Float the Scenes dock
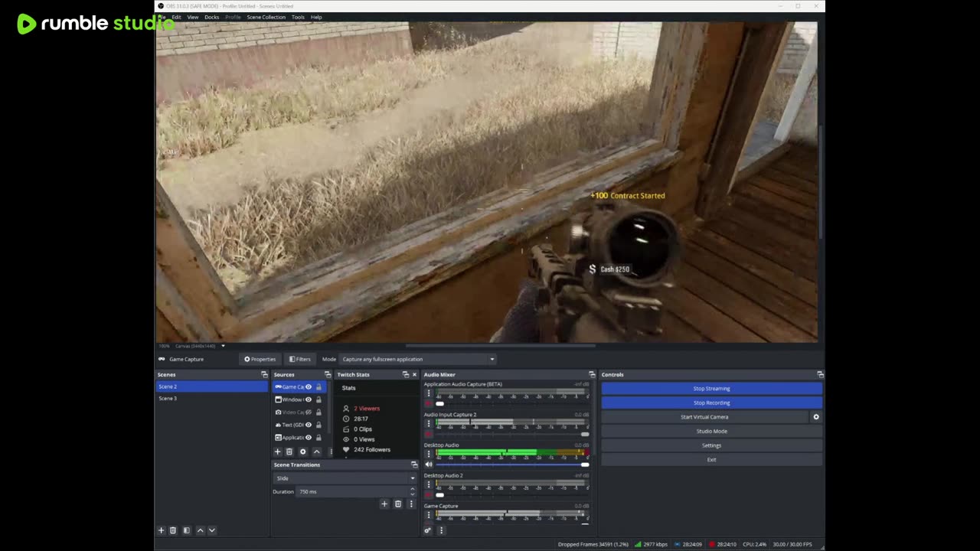The height and width of the screenshot is (551, 980). tap(264, 375)
